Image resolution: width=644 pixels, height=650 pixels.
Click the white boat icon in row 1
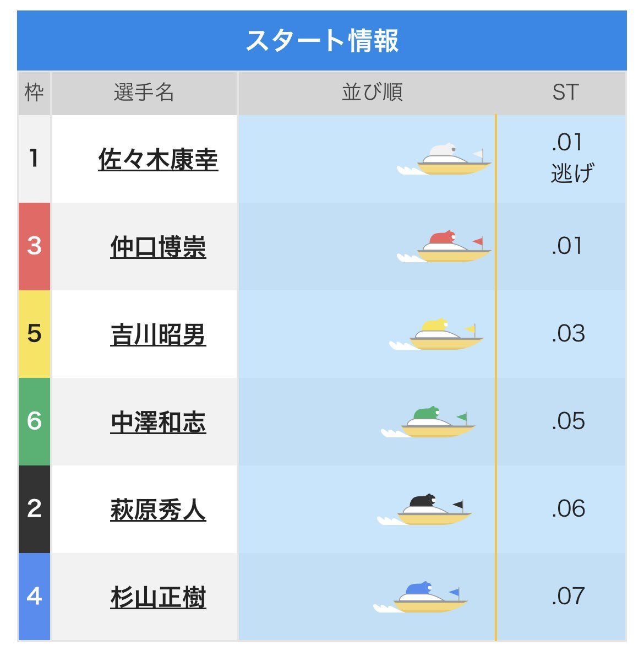tap(444, 159)
